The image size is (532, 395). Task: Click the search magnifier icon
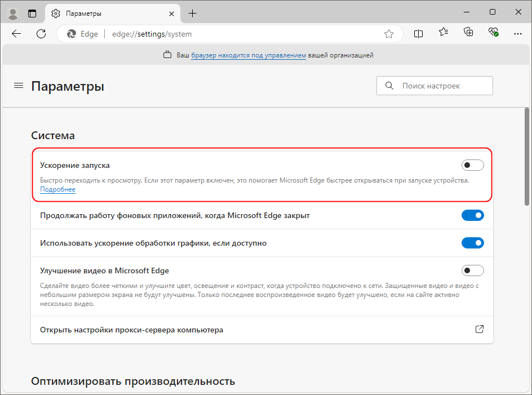pos(389,86)
